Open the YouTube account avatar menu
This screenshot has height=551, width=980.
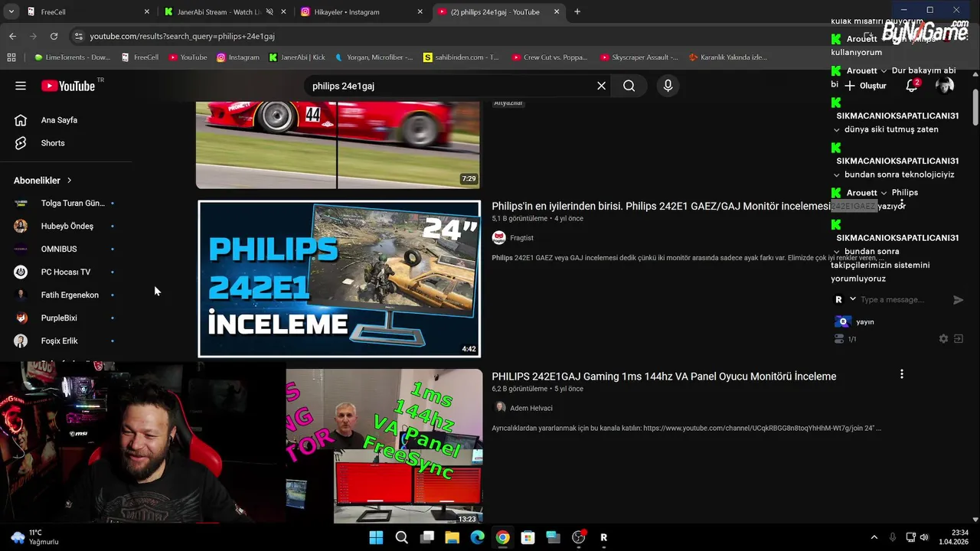pos(945,86)
